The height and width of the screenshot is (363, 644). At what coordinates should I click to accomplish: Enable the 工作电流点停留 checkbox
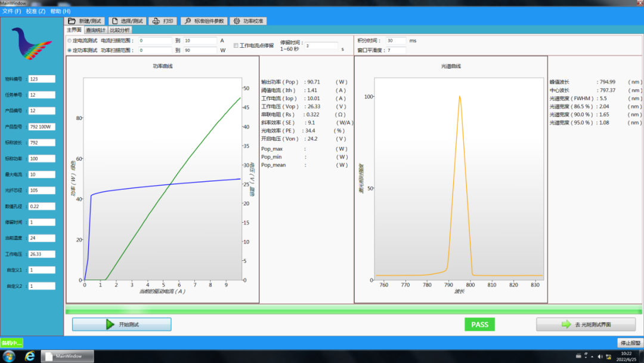coord(236,45)
